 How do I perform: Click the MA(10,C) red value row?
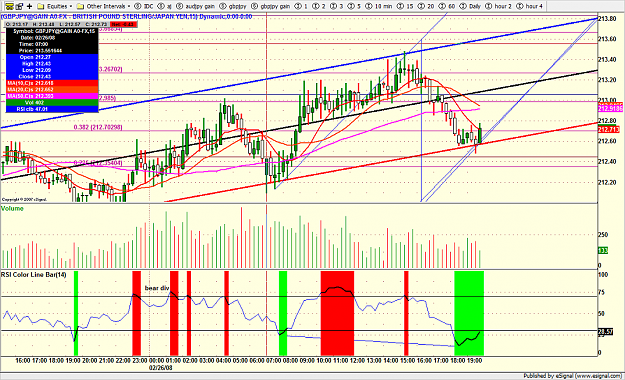pos(52,83)
